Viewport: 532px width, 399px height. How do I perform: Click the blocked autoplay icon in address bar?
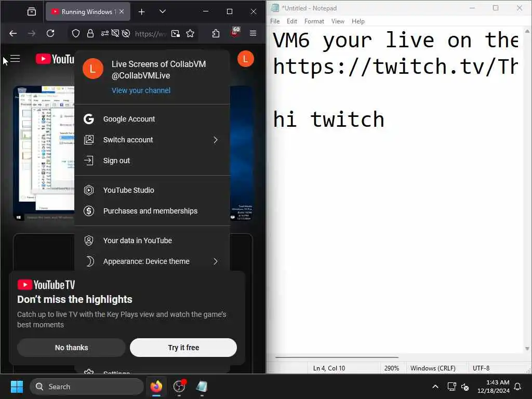pyautogui.click(x=126, y=33)
